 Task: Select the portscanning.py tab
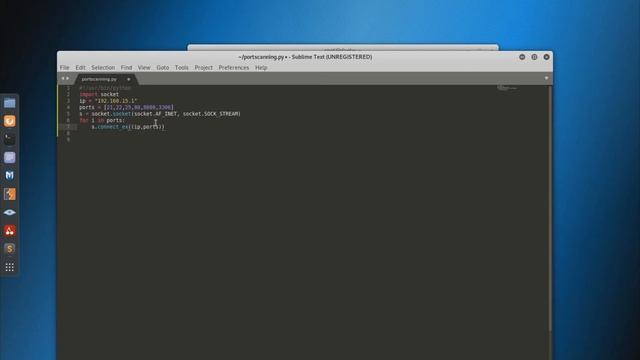(x=99, y=79)
